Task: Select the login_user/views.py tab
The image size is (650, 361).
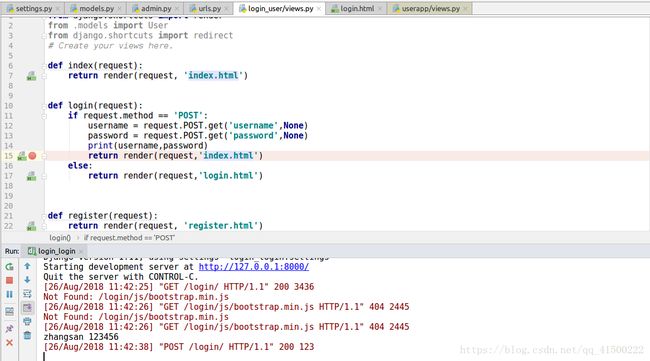Action: pos(280,8)
